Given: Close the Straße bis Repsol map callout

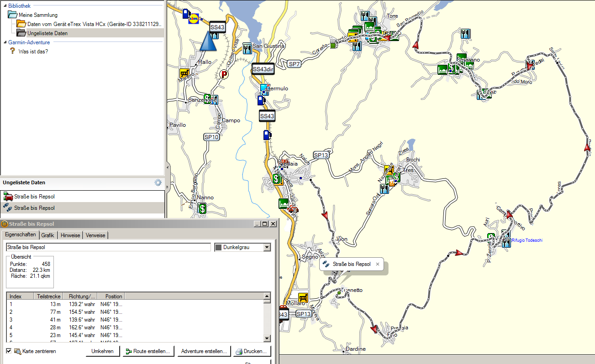Looking at the screenshot, I should (x=378, y=264).
